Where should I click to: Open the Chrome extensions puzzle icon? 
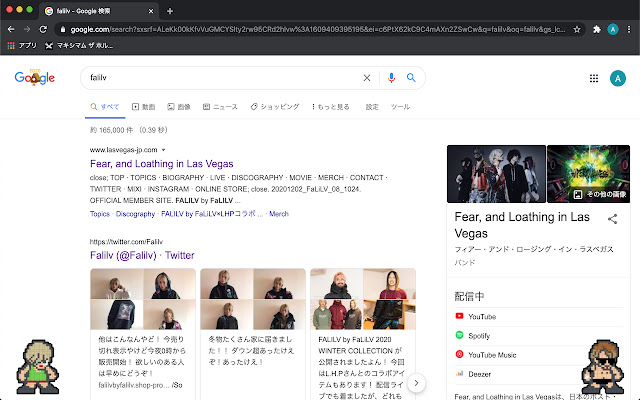point(597,29)
